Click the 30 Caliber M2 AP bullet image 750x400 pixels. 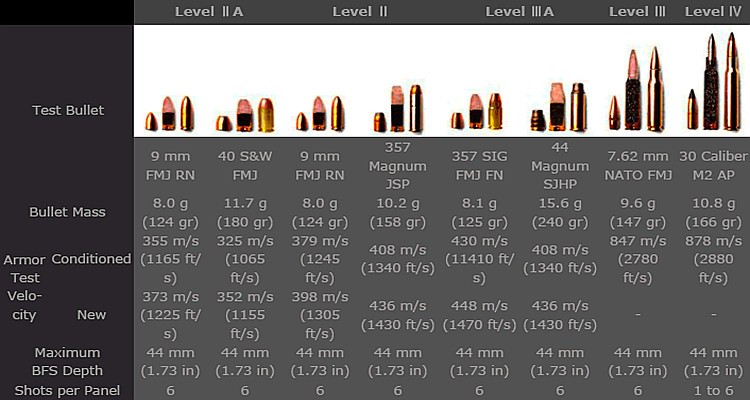[x=714, y=82]
